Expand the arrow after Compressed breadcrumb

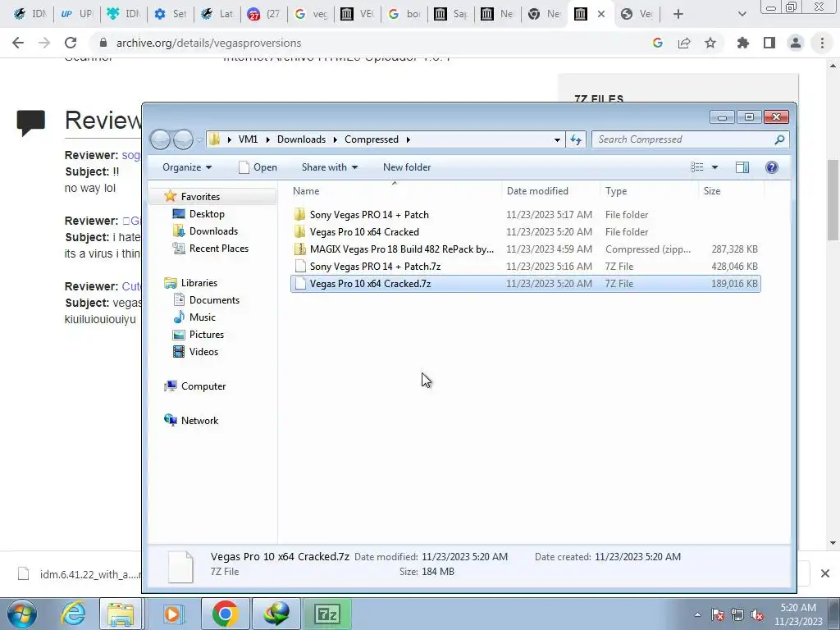[x=409, y=139]
